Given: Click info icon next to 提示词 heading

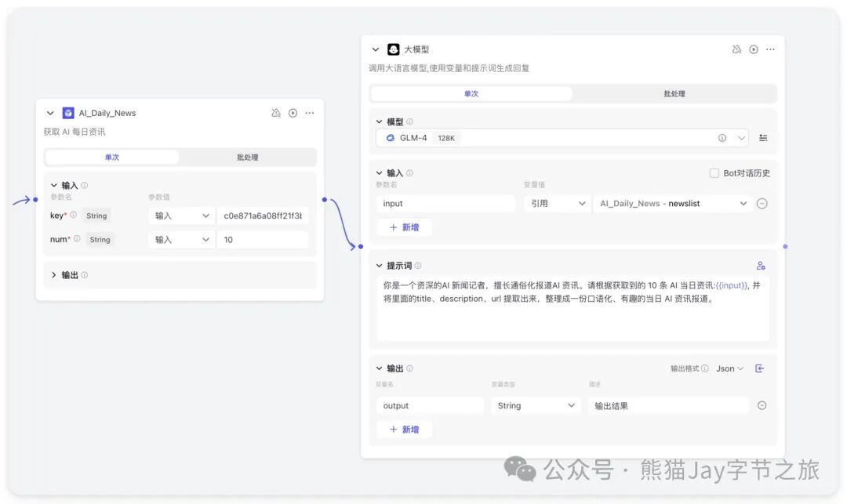Looking at the screenshot, I should point(418,266).
